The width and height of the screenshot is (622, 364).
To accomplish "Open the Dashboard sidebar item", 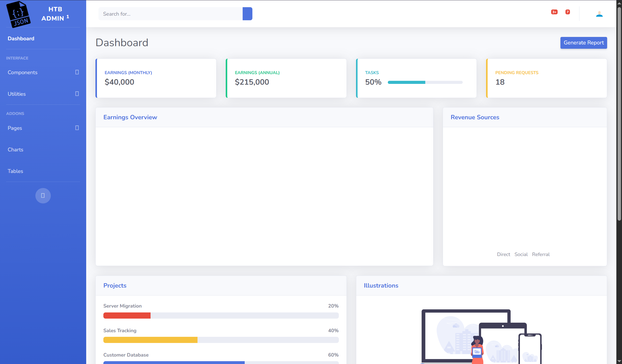I will click(x=21, y=38).
